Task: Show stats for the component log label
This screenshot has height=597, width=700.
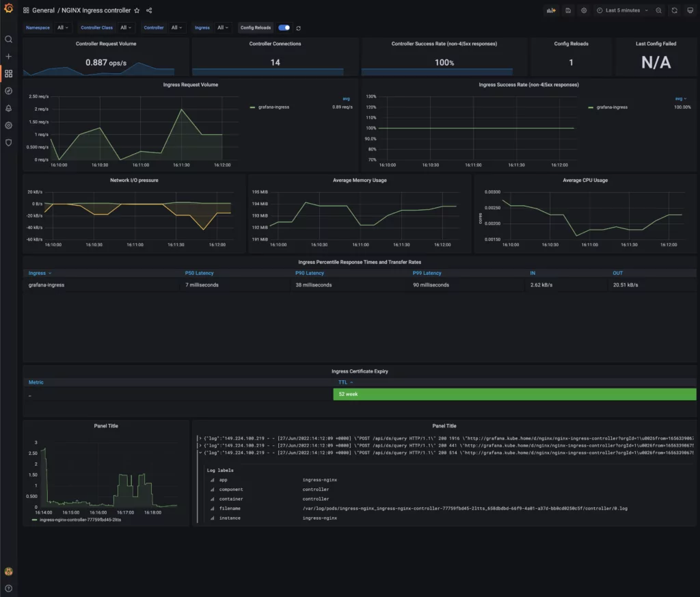Action: pos(213,490)
